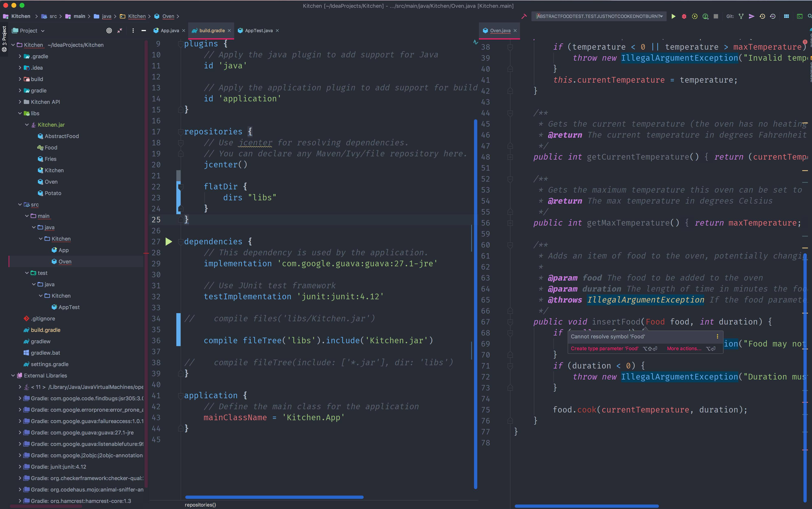Click the Git rollback icon

tap(773, 16)
